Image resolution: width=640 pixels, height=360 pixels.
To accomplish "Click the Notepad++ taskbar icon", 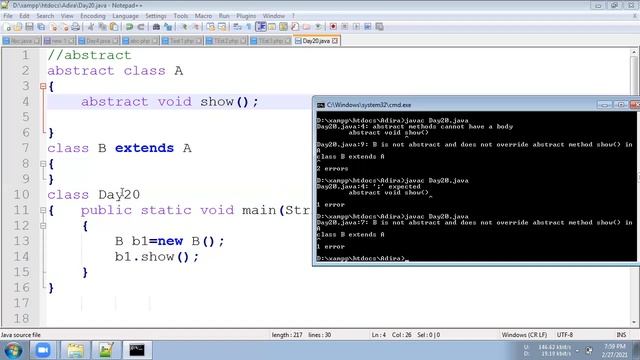I will click(106, 350).
